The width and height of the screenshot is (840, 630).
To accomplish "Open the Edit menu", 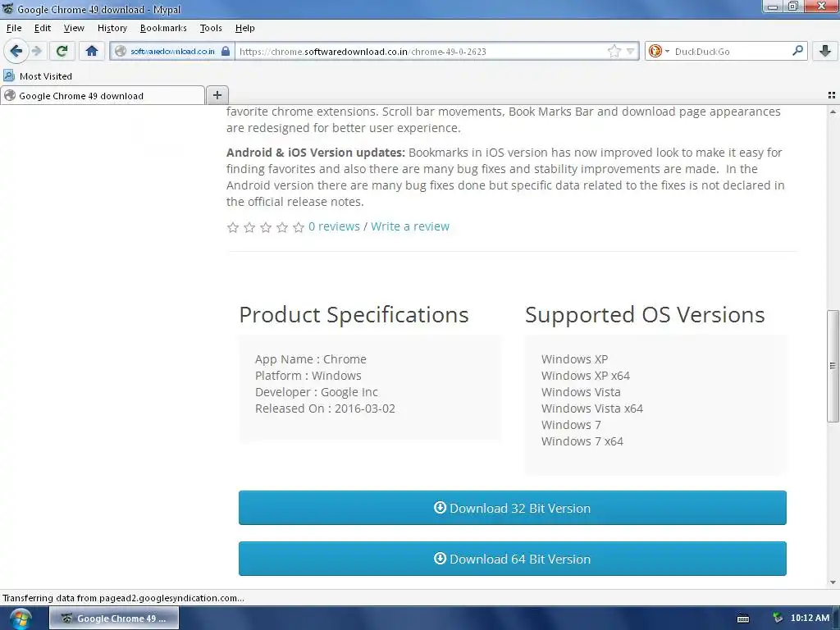I will pyautogui.click(x=43, y=28).
